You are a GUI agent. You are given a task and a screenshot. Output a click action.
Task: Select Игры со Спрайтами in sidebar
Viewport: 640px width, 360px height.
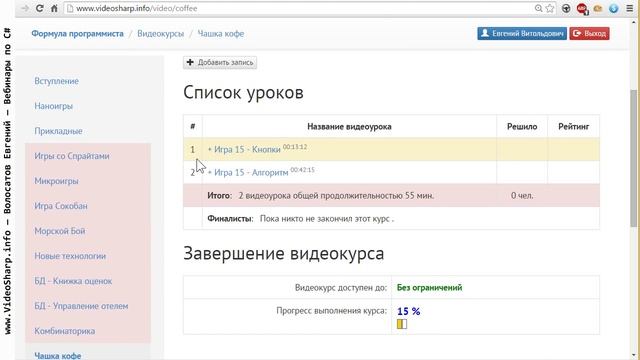click(72, 156)
